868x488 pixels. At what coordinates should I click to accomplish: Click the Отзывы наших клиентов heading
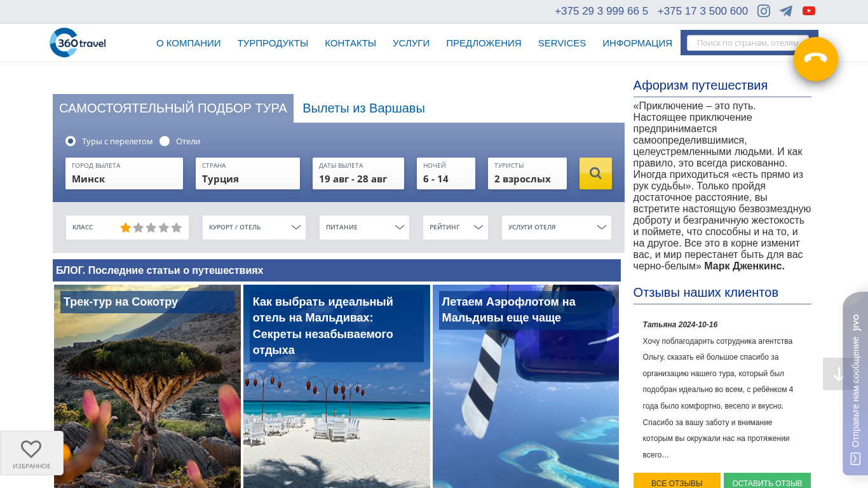(705, 292)
